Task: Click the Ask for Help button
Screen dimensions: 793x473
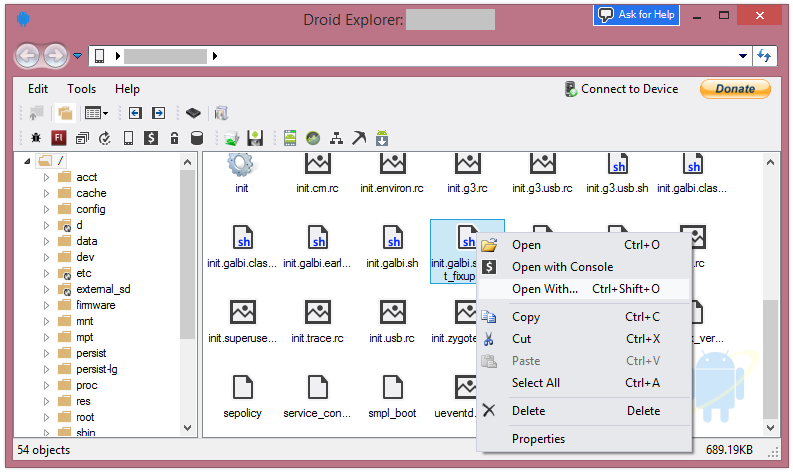Action: pos(636,15)
